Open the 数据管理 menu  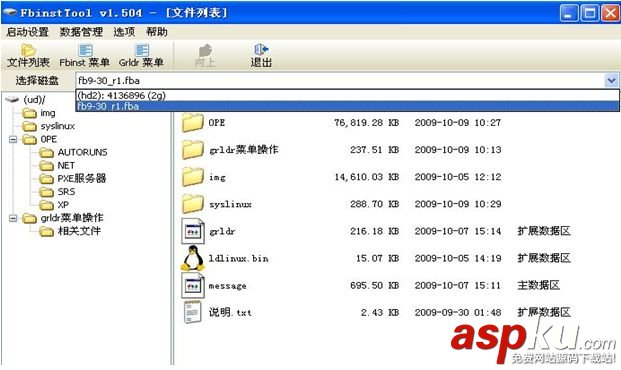(x=81, y=32)
